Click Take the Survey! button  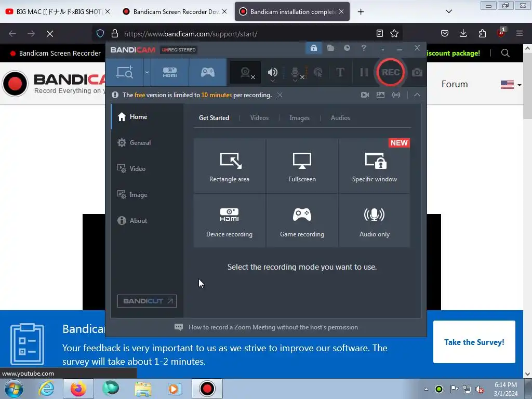474,342
